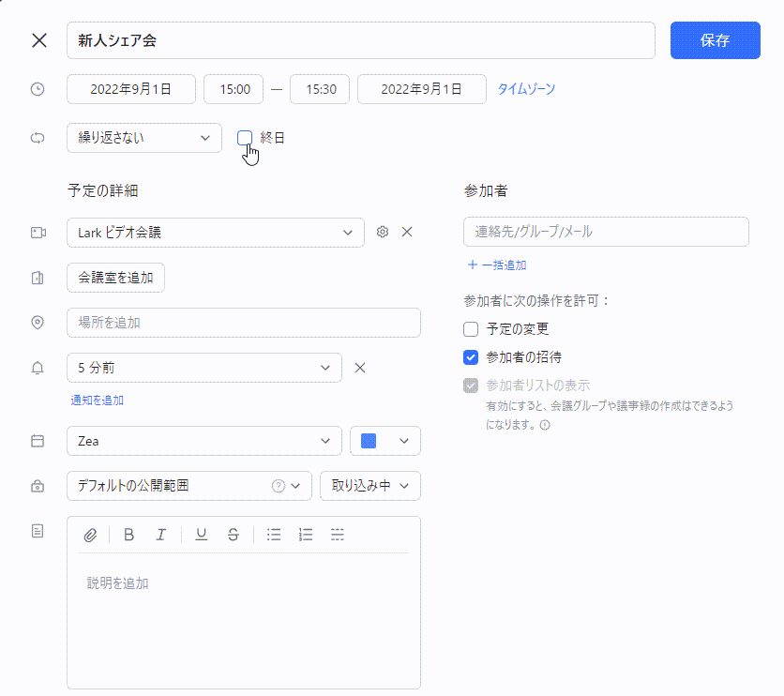Apply italic formatting in description editor
The image size is (784, 696).
tap(161, 535)
